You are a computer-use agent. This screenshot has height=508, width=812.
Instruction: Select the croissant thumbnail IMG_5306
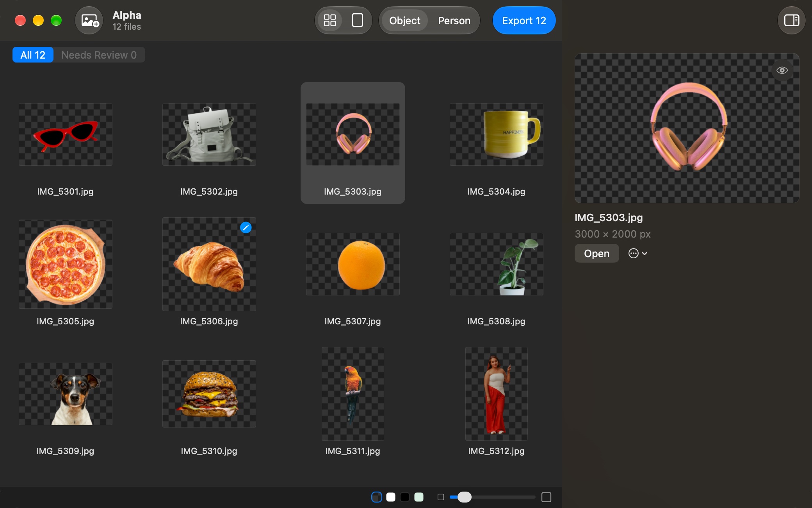coord(209,264)
